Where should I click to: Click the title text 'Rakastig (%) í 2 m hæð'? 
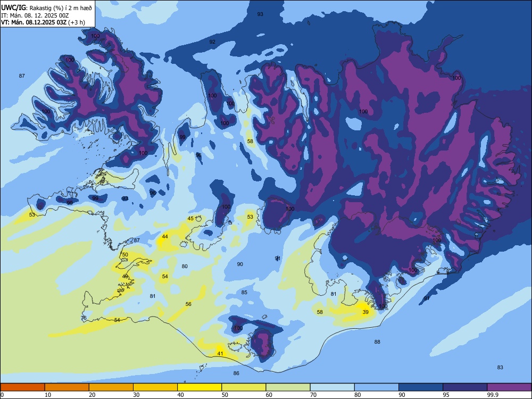(x=61, y=8)
